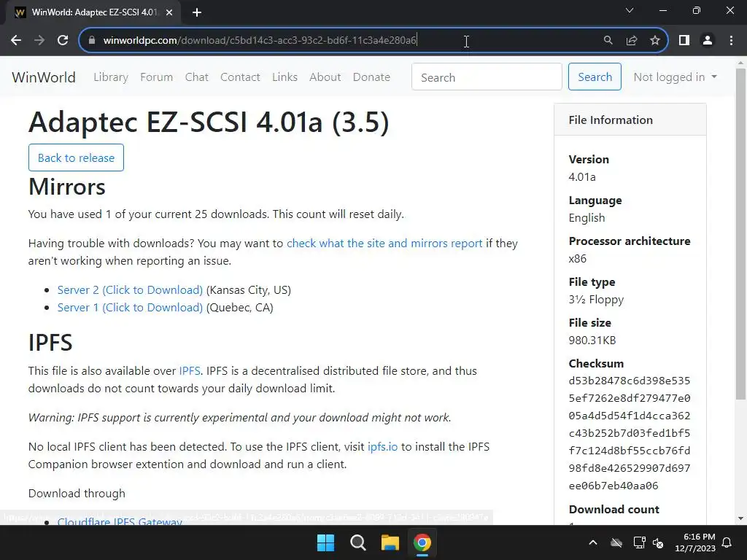Viewport: 747px width, 560px height.
Task: Follow the check what the site and mirrors report link
Action: 384,244
